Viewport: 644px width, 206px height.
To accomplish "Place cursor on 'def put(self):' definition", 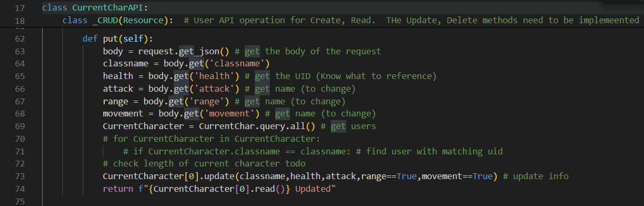I will (x=118, y=39).
